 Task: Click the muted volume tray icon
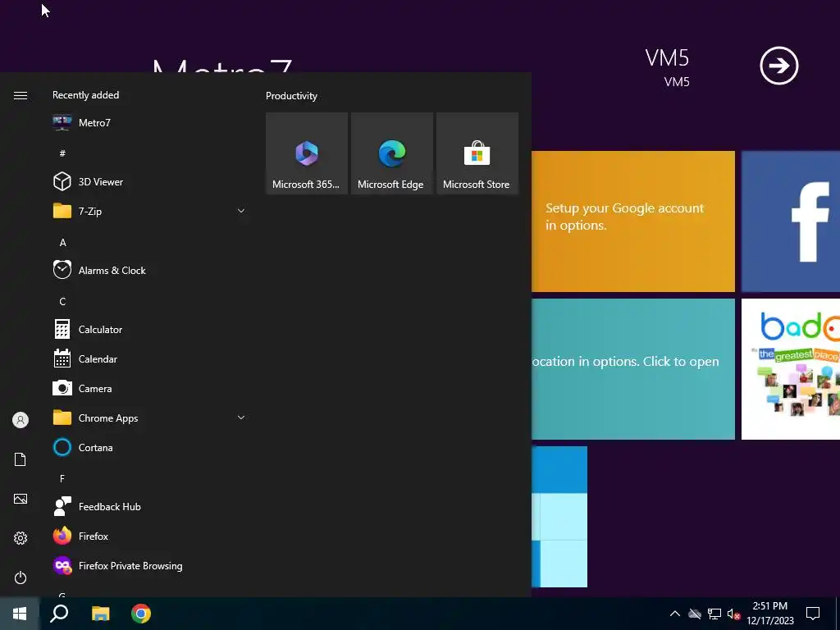tap(733, 614)
